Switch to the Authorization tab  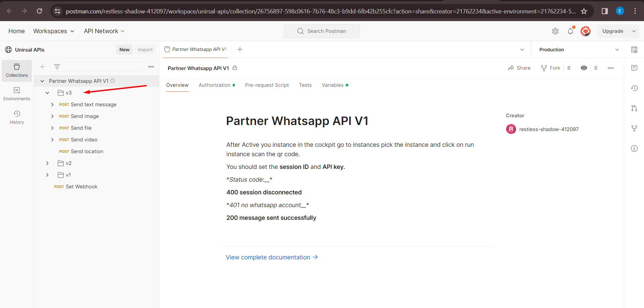(x=217, y=85)
